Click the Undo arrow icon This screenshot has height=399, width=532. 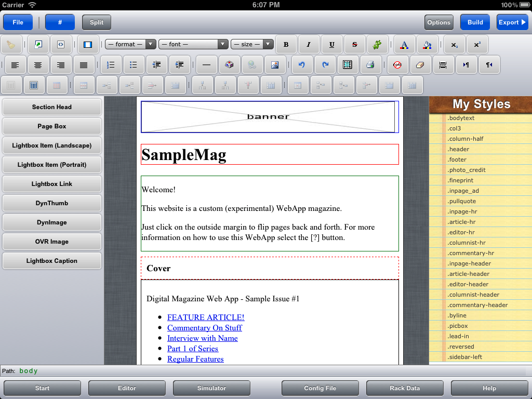(302, 65)
